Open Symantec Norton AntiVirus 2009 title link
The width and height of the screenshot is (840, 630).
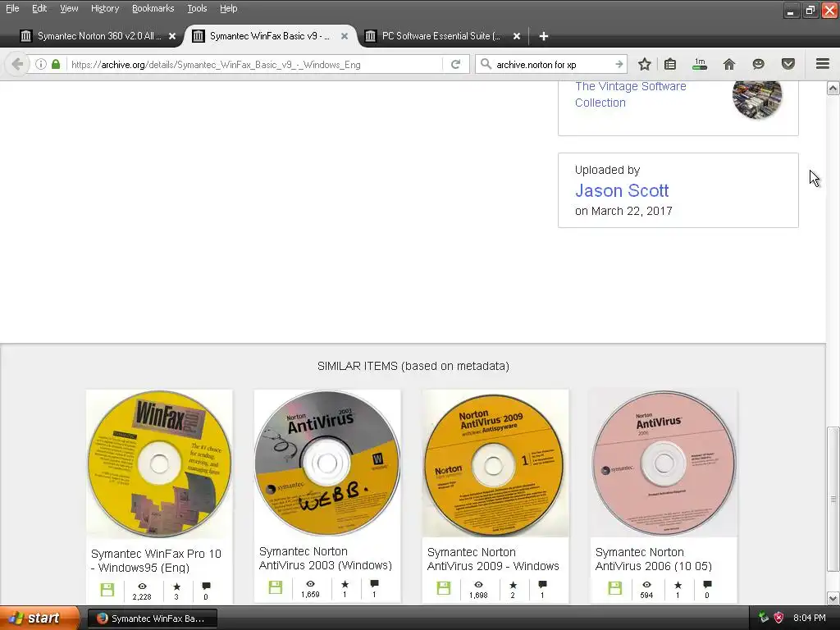click(493, 559)
